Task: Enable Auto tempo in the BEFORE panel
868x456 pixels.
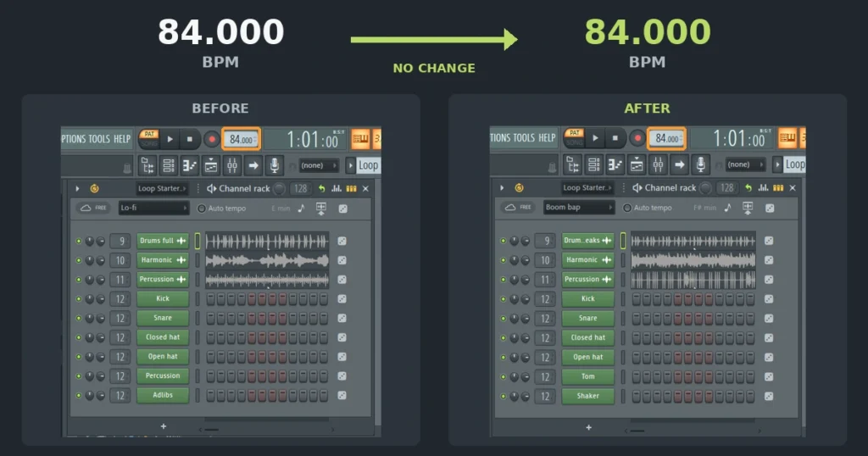Action: [x=202, y=209]
